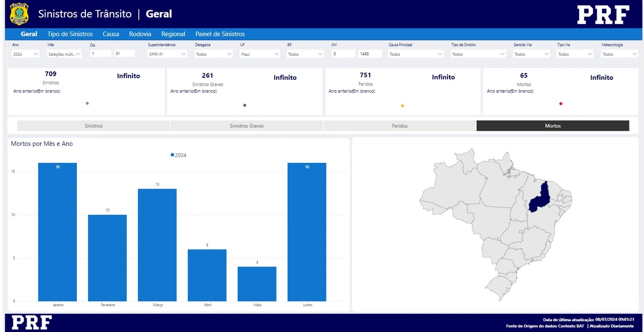The image size is (644, 332).
Task: Click the red dot in Mortos card
Action: (561, 104)
